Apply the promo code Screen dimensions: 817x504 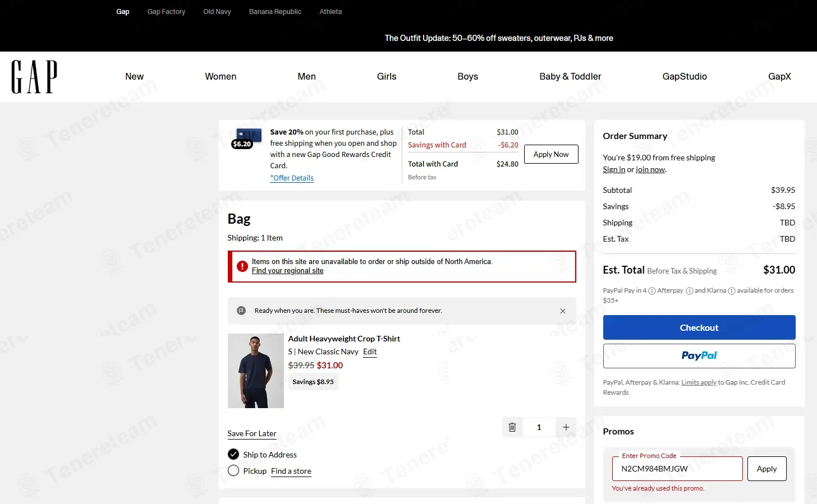point(766,469)
